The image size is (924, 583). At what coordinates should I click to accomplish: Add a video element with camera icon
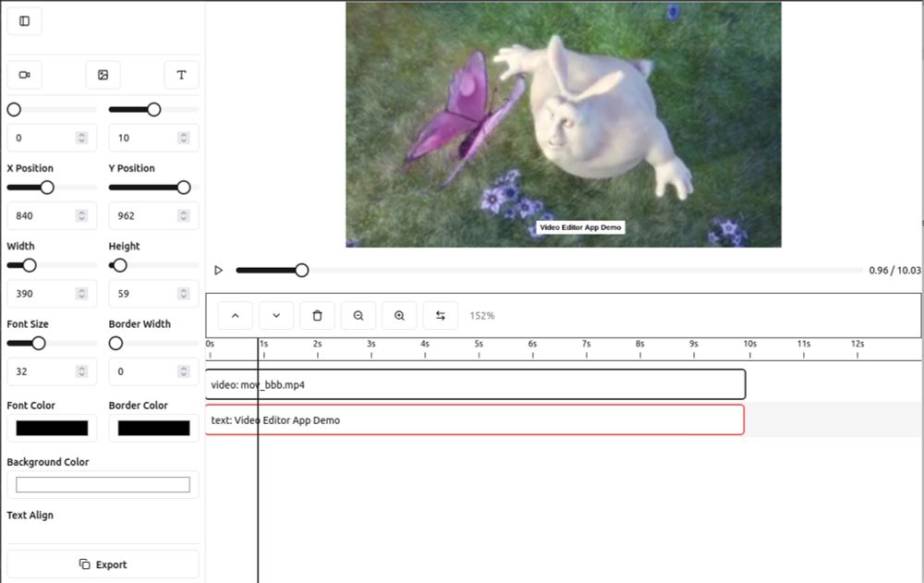(24, 75)
